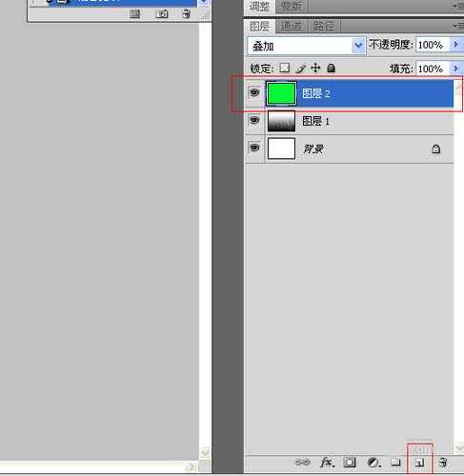
Task: Lock position move icon
Action: (315, 68)
